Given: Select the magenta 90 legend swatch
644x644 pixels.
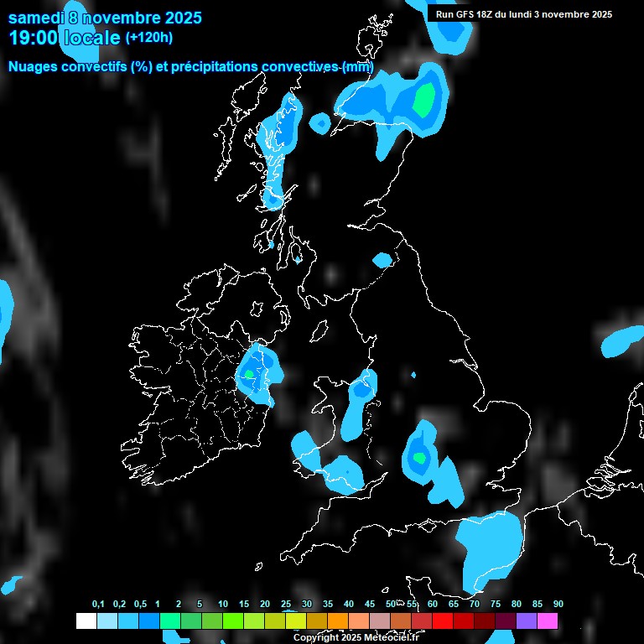Looking at the screenshot, I should [548, 621].
